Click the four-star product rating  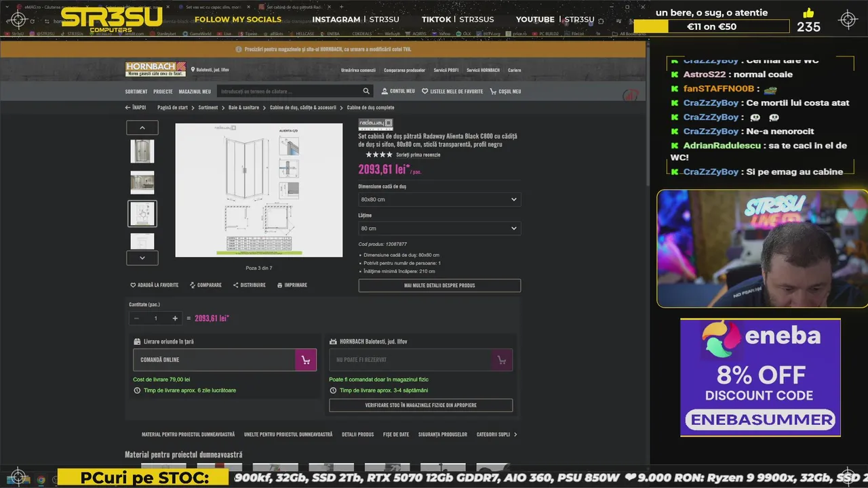tap(379, 155)
